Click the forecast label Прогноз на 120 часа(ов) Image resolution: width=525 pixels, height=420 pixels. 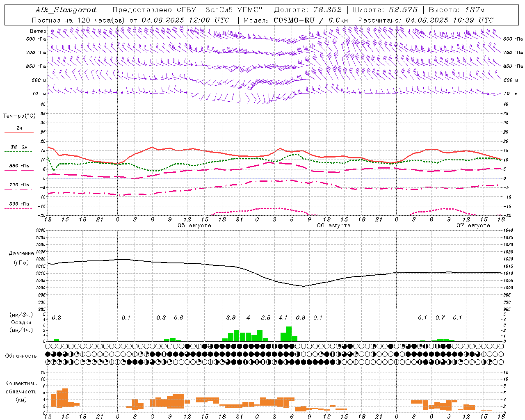tap(79, 20)
